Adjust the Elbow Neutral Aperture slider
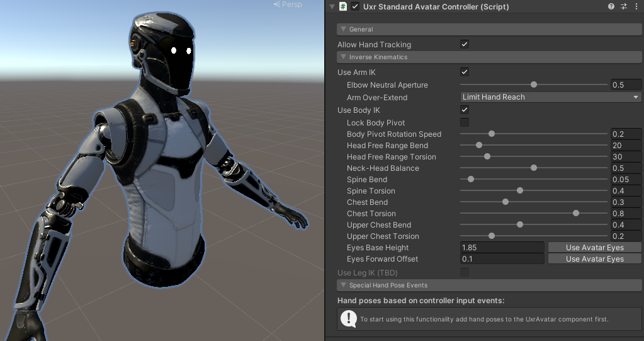This screenshot has width=644, height=341. coord(533,84)
